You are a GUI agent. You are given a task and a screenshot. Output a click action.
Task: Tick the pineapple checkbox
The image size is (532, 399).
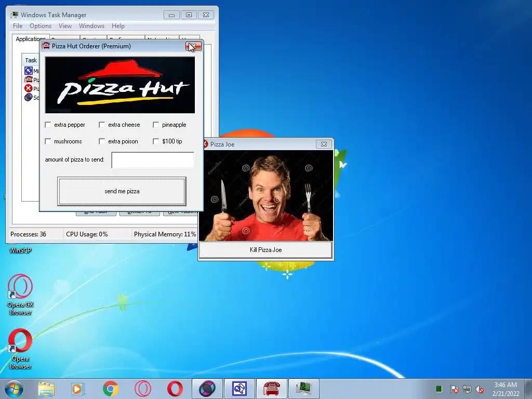[x=156, y=125]
